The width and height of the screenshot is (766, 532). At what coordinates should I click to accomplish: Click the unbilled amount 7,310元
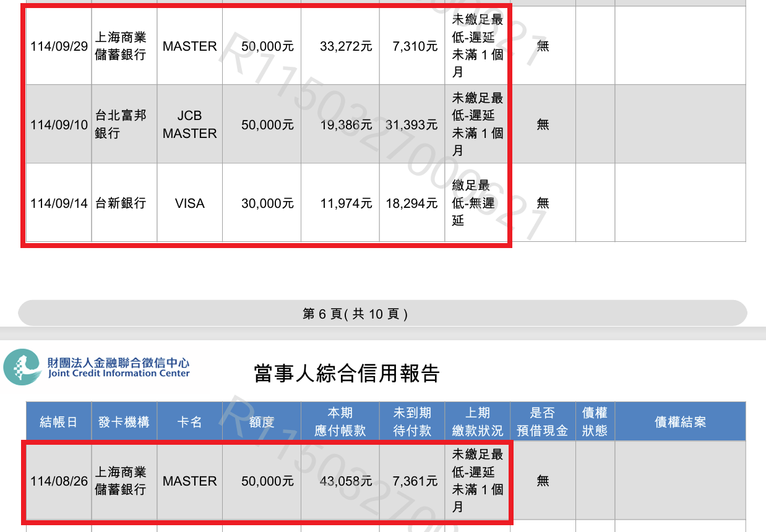[x=415, y=46]
